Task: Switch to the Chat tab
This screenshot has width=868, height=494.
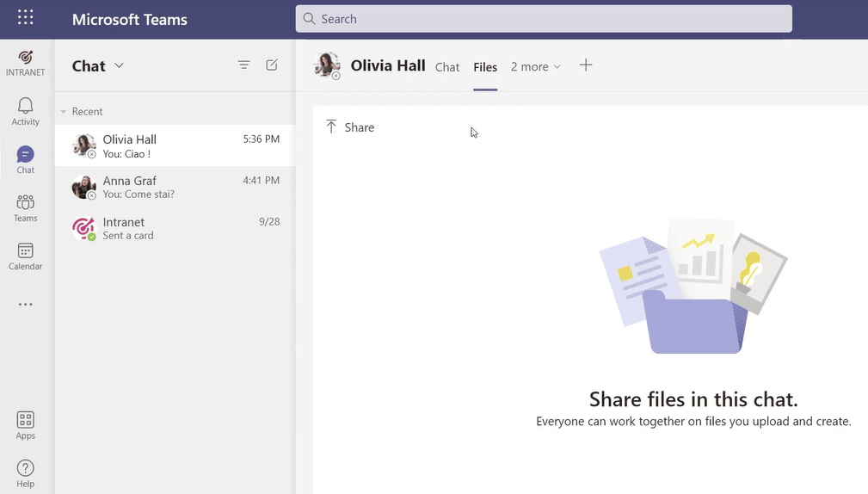Action: [447, 67]
